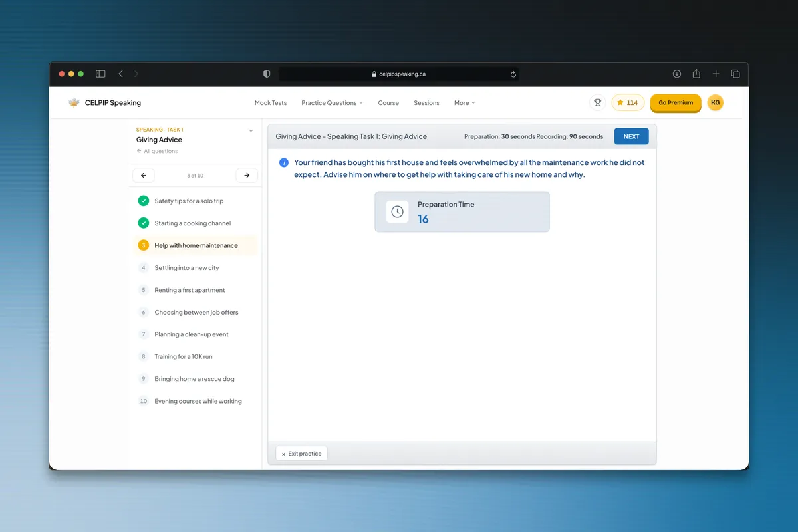
Task: Reload the page with the refresh icon
Action: click(x=513, y=74)
